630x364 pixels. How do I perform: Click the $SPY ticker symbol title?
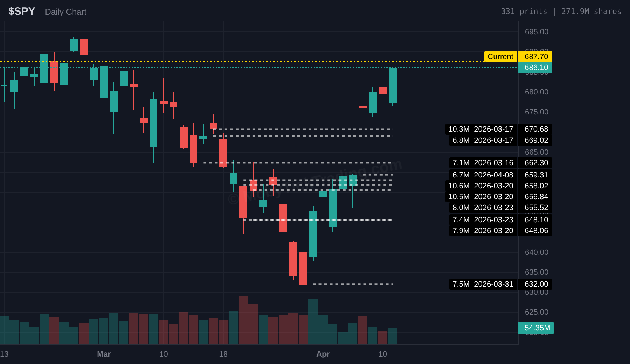(x=22, y=12)
